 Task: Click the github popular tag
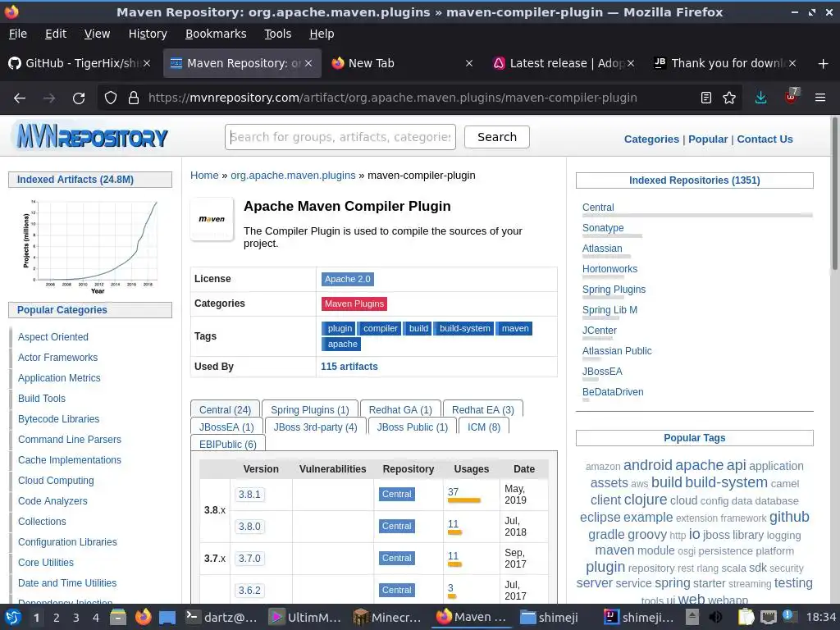789,517
